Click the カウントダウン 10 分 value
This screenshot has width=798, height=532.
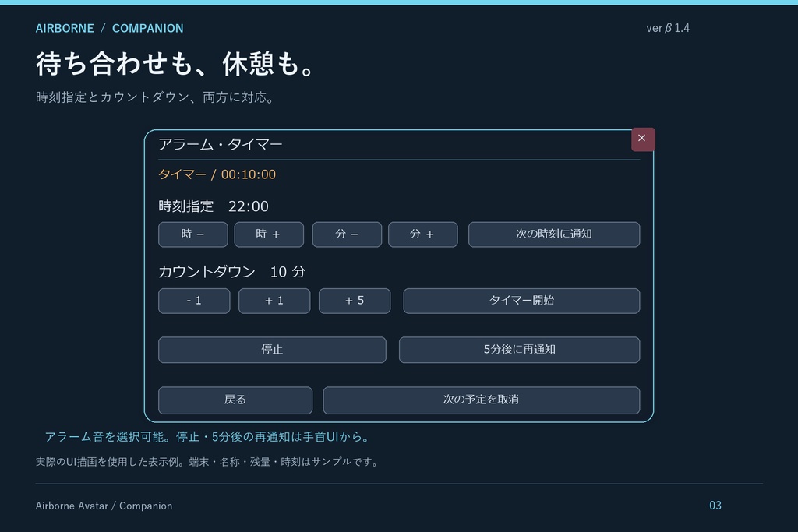click(231, 272)
